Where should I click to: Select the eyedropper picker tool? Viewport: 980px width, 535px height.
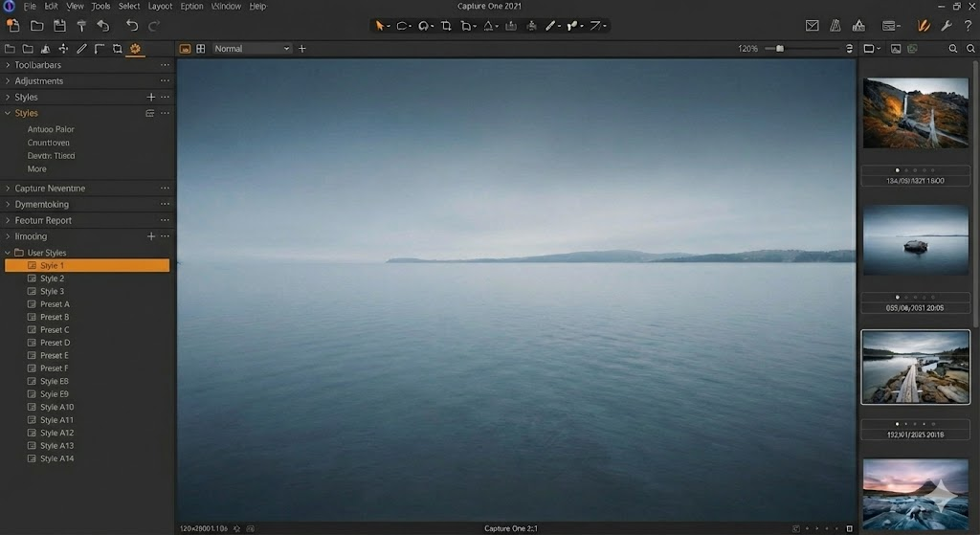572,26
